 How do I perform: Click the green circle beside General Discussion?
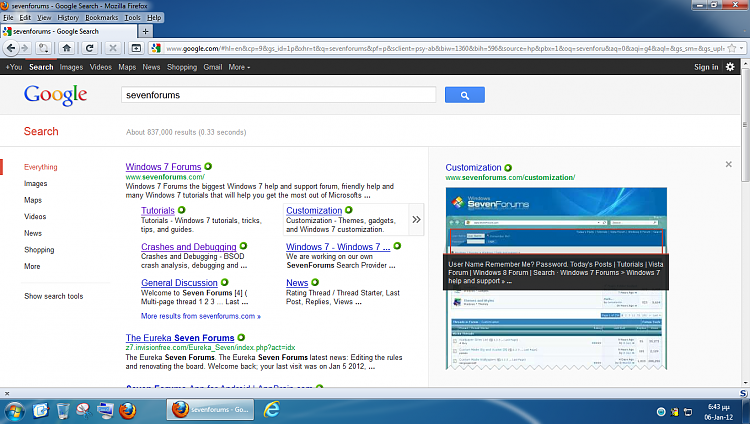pos(225,282)
